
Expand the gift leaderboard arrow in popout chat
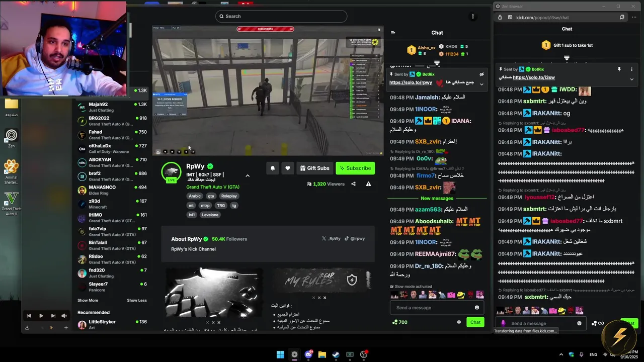pyautogui.click(x=567, y=58)
